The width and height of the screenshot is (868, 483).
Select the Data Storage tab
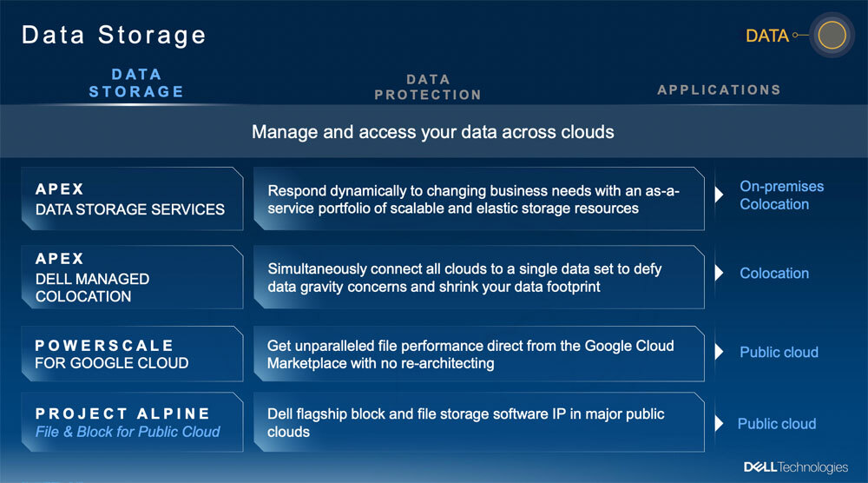click(136, 83)
